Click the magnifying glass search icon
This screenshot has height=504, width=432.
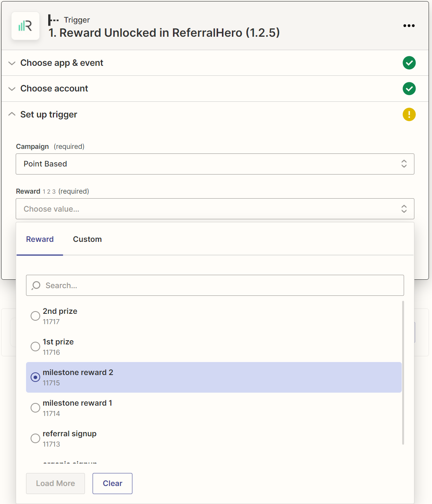[x=36, y=285]
